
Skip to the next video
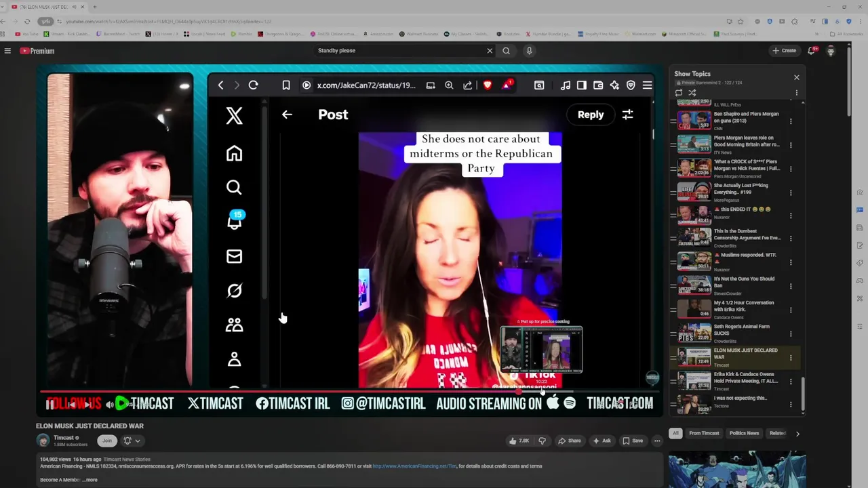(88, 405)
